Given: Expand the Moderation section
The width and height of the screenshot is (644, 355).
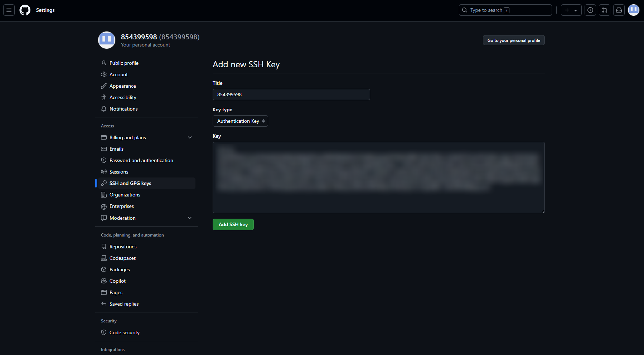Looking at the screenshot, I should pos(190,218).
